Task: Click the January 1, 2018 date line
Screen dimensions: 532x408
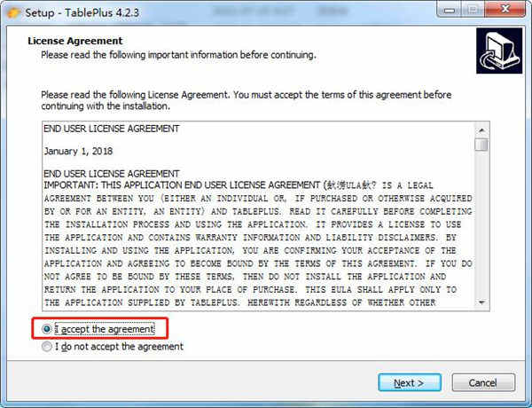Action: pos(78,151)
